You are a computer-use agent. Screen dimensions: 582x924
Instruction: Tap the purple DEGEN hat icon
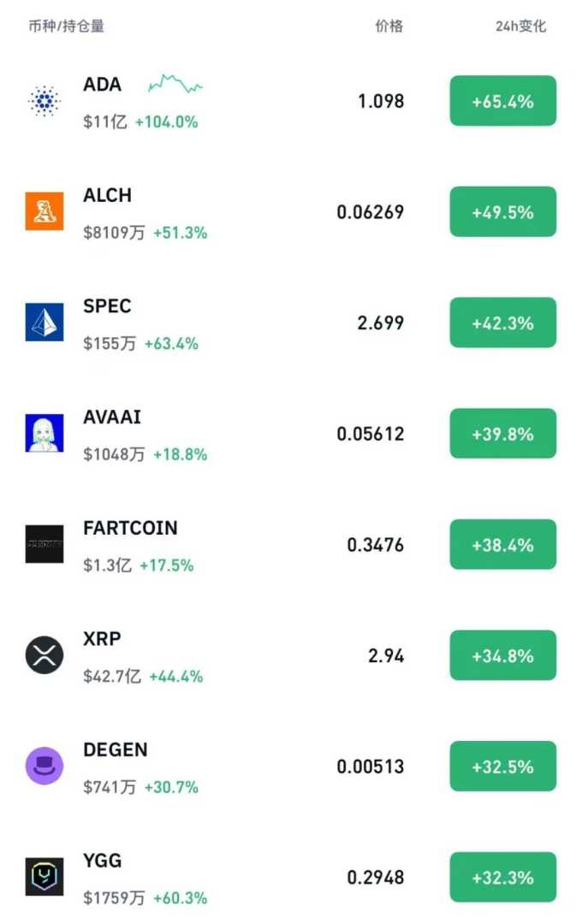pos(44,766)
